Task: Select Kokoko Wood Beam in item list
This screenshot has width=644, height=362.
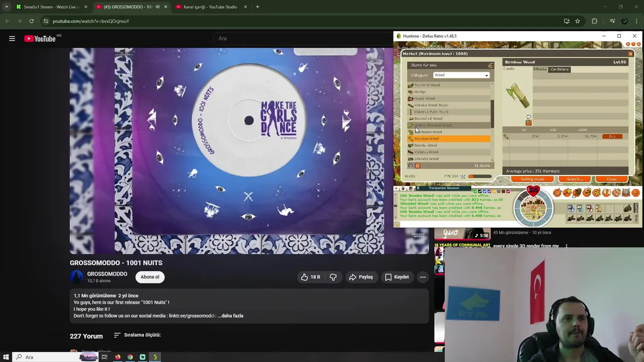Action: 449,105
